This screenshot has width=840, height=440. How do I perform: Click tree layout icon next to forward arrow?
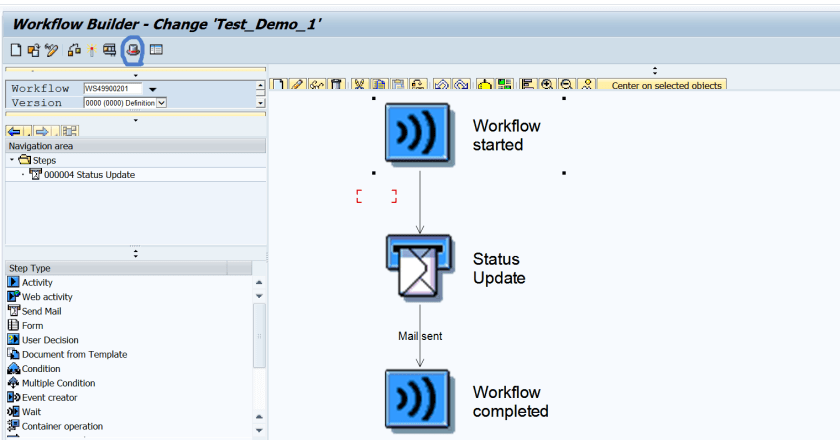(70, 131)
